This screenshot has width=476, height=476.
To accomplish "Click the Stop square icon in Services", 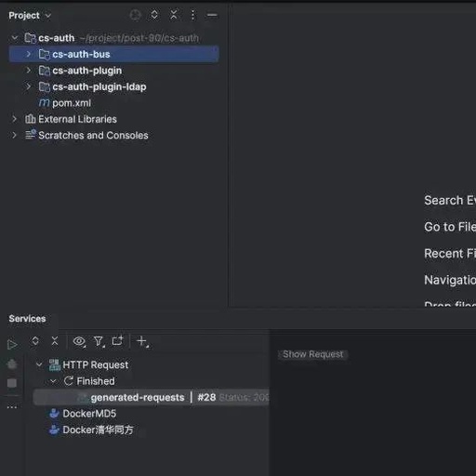I will point(12,383).
